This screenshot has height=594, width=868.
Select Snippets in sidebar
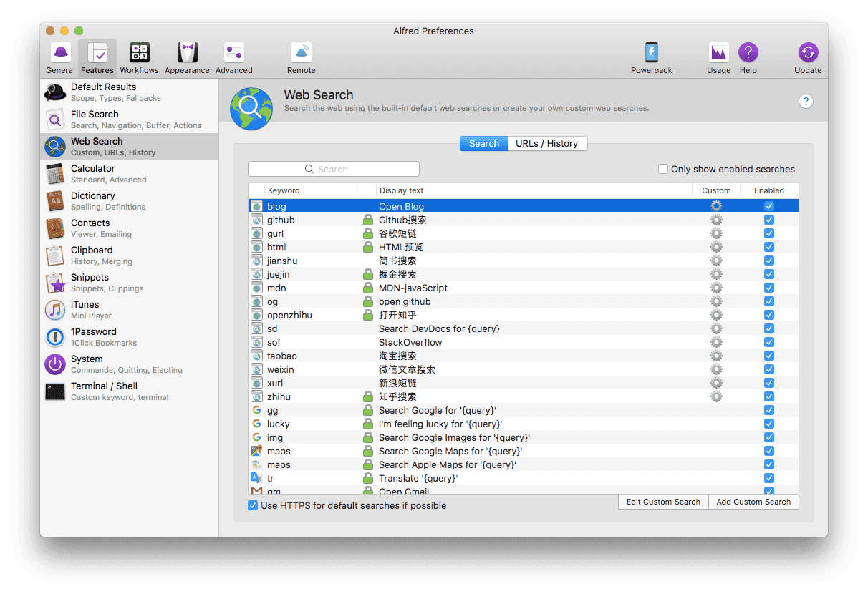click(x=130, y=283)
